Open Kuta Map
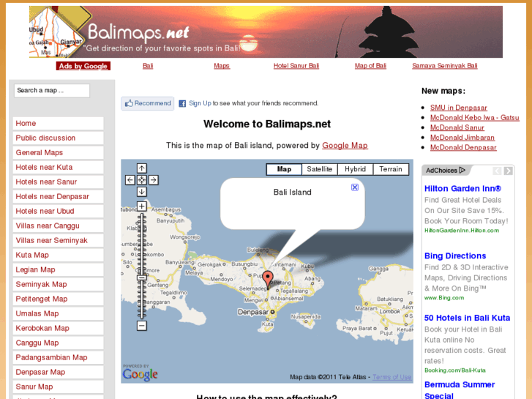 coord(58,255)
